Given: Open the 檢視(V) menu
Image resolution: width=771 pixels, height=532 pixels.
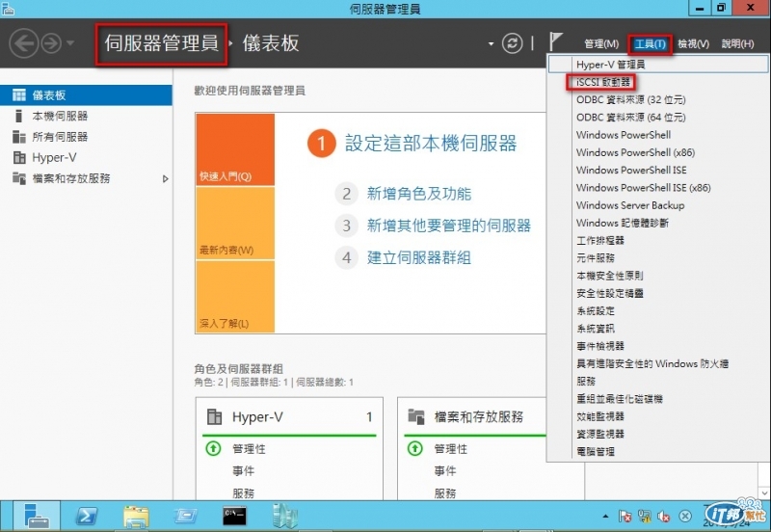Looking at the screenshot, I should (x=693, y=43).
